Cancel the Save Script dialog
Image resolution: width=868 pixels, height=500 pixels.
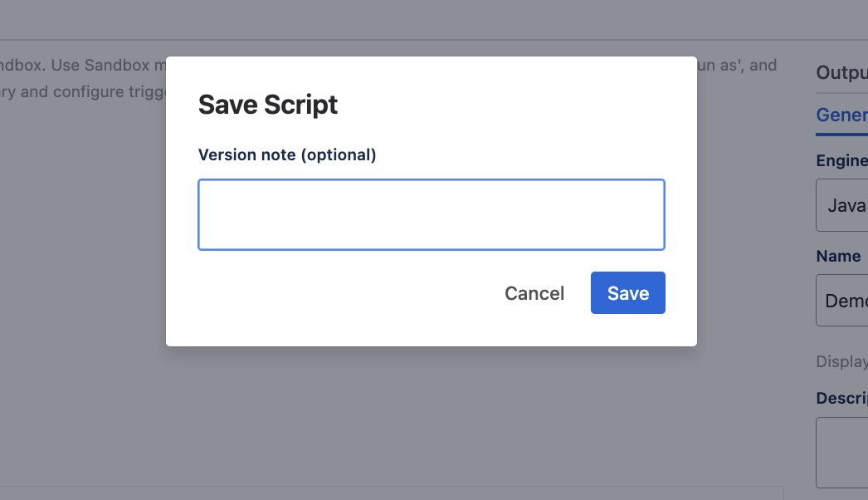click(534, 293)
